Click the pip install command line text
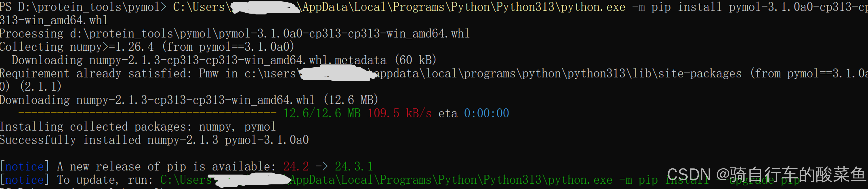Screen dimensions: 868x189 [521, 7]
